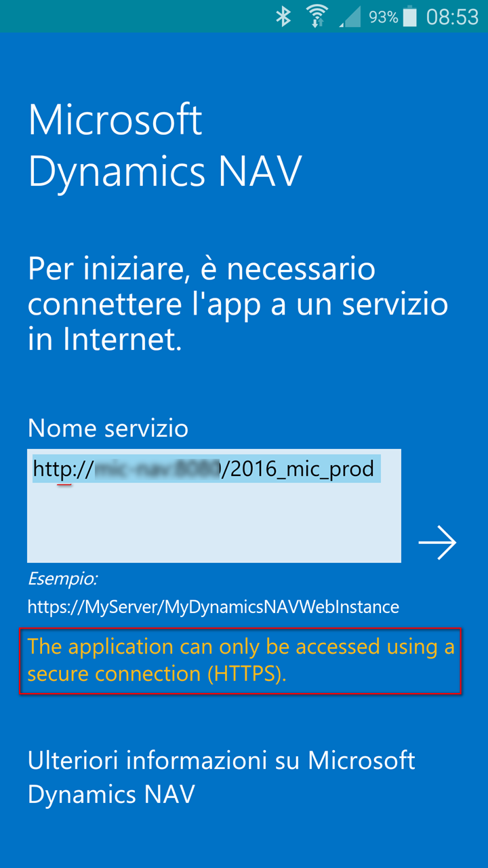The height and width of the screenshot is (868, 488).
Task: Tap the battery icon in status bar
Action: pos(409,17)
